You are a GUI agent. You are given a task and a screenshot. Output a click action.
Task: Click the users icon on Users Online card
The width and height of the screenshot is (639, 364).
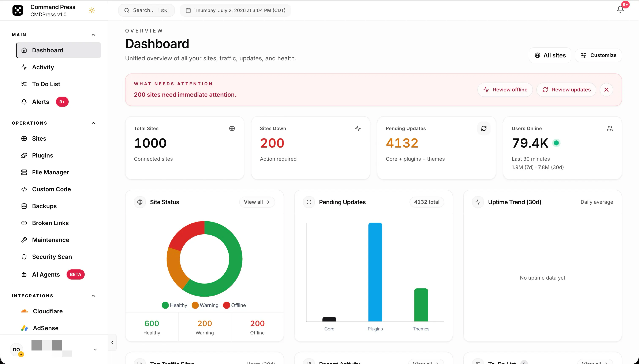610,128
